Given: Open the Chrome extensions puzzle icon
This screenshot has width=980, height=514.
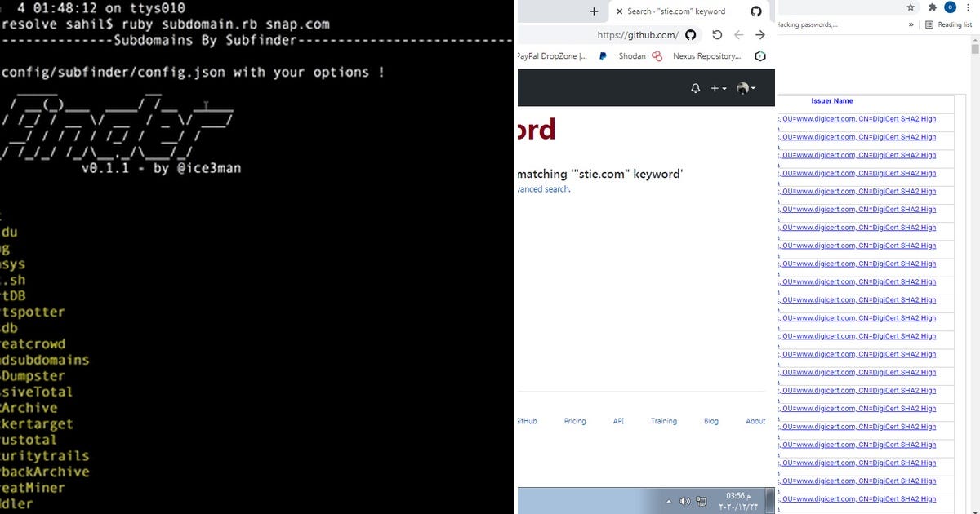Looking at the screenshot, I should tap(932, 7).
